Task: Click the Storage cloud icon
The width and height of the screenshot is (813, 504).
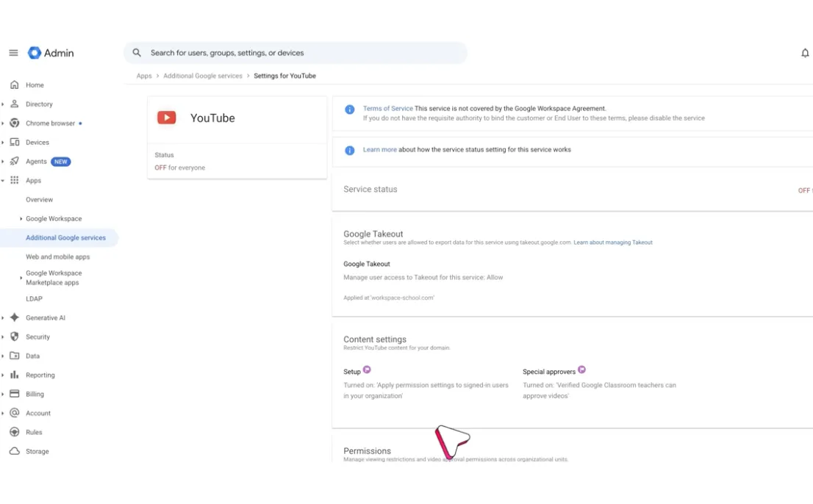Action: click(x=15, y=451)
